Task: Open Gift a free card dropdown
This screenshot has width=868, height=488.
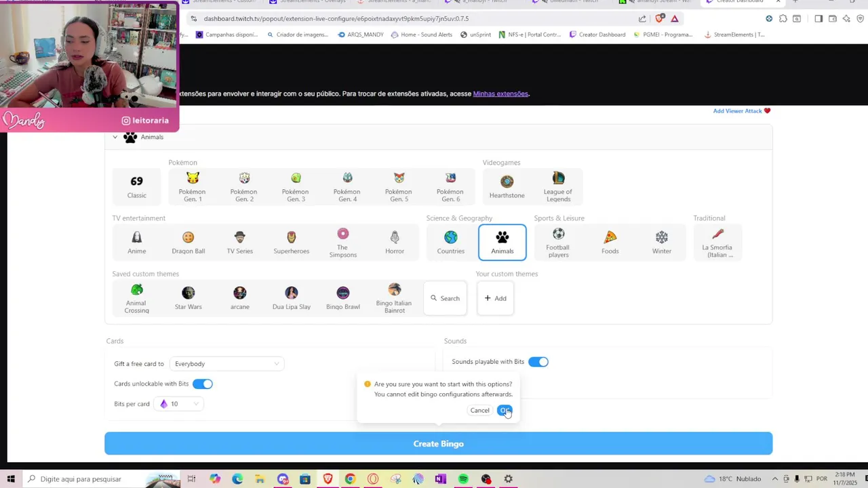Action: 226,364
